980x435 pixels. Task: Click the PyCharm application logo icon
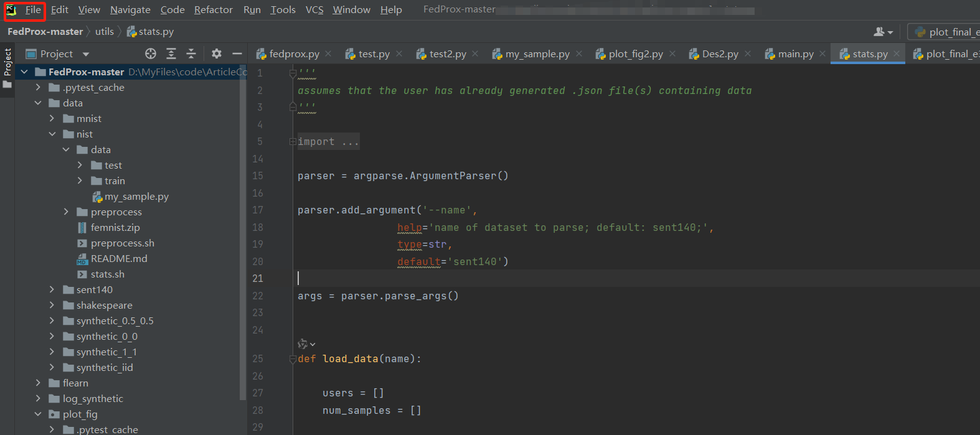point(11,10)
